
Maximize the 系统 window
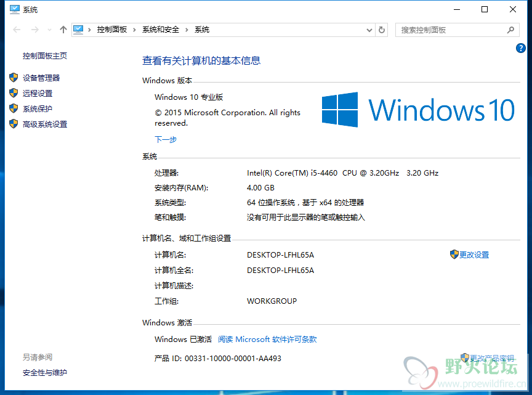point(485,9)
